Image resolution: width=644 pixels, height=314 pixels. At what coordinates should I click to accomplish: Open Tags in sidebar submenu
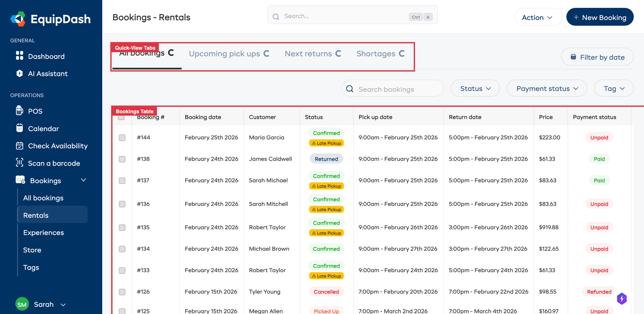(x=52, y=267)
